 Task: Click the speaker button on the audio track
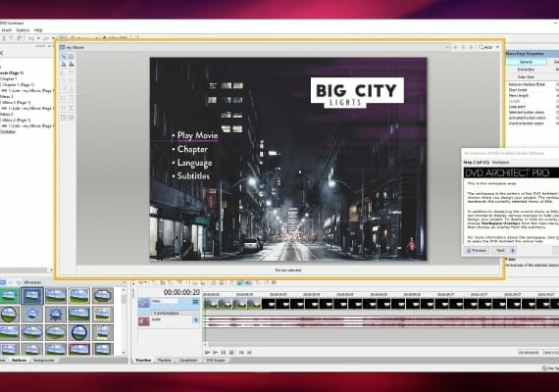[x=195, y=319]
